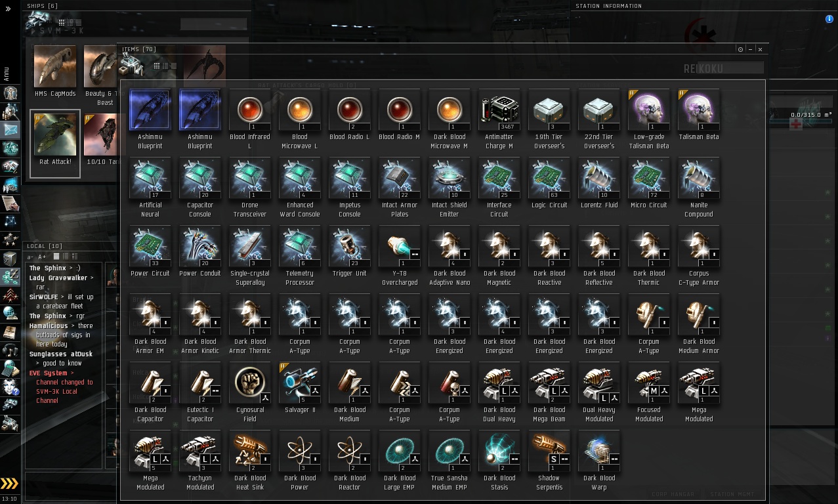Select the Shadow Serpentis item
The width and height of the screenshot is (838, 504).
549,461
